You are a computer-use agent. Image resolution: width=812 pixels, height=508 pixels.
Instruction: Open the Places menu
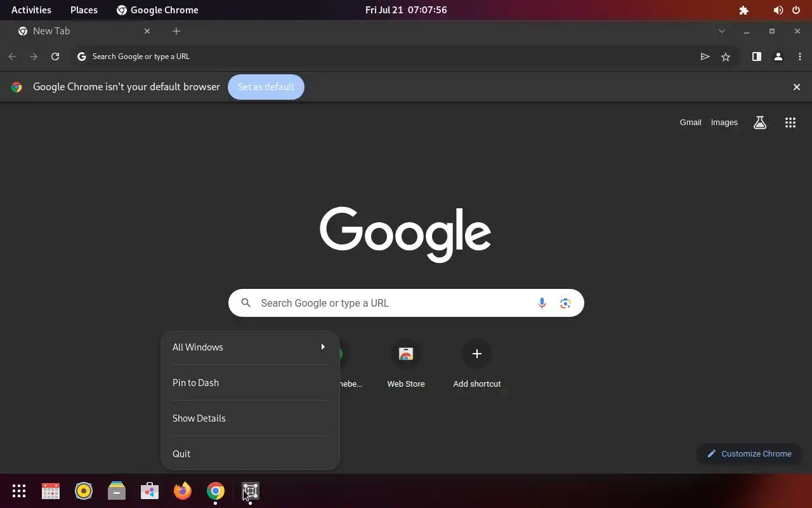click(x=84, y=10)
